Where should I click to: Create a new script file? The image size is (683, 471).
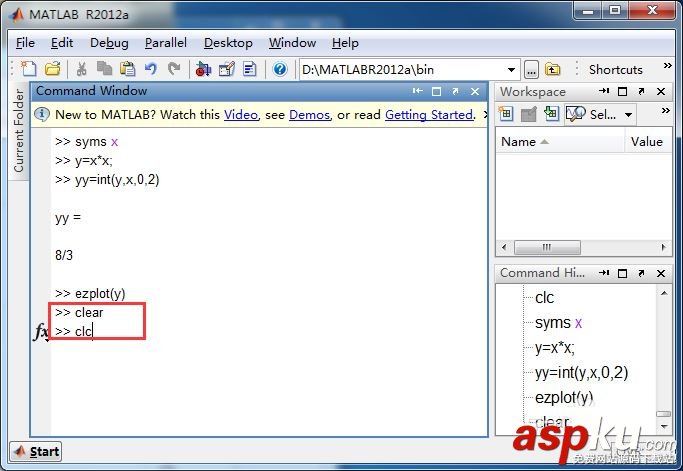(29, 69)
